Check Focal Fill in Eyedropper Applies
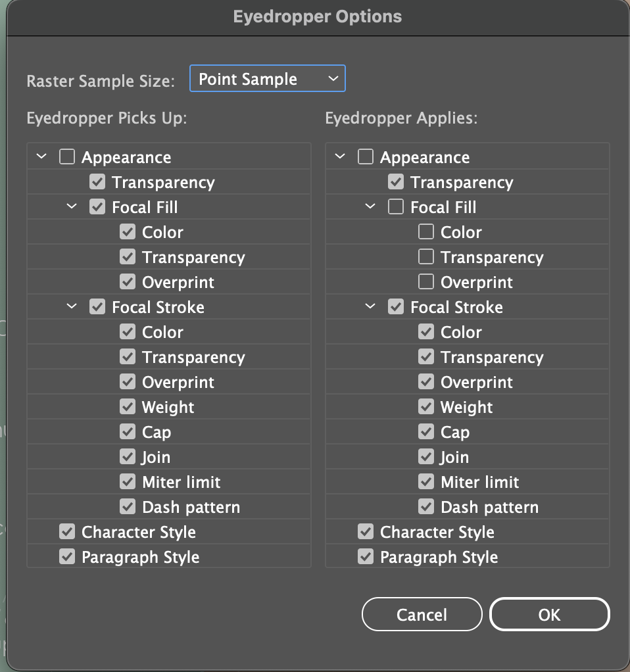This screenshot has height=672, width=630. (x=396, y=207)
